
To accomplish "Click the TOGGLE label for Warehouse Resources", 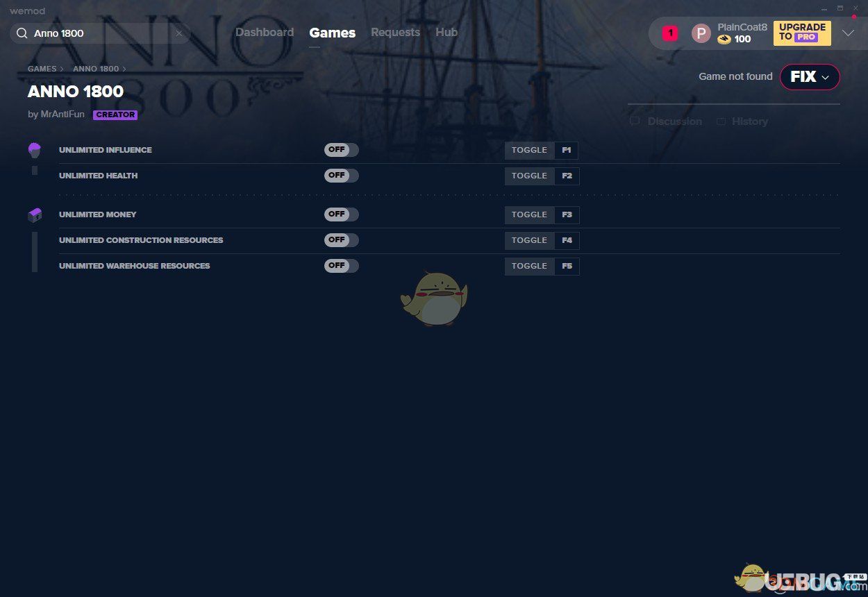I will (530, 267).
